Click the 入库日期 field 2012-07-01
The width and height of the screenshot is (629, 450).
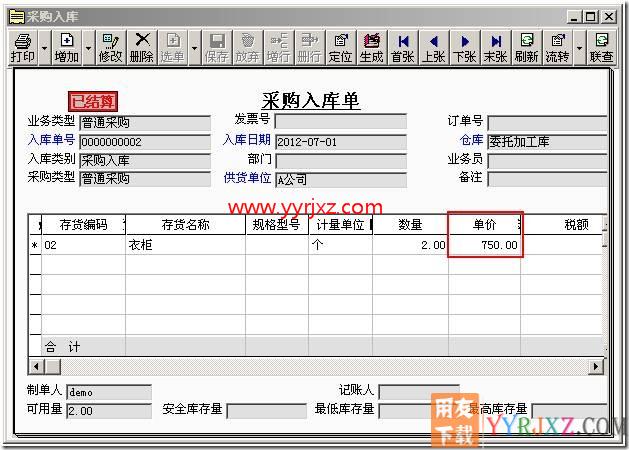(341, 142)
